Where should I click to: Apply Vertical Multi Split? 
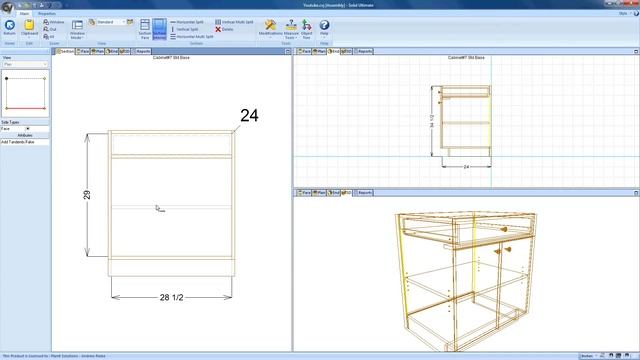[x=234, y=22]
